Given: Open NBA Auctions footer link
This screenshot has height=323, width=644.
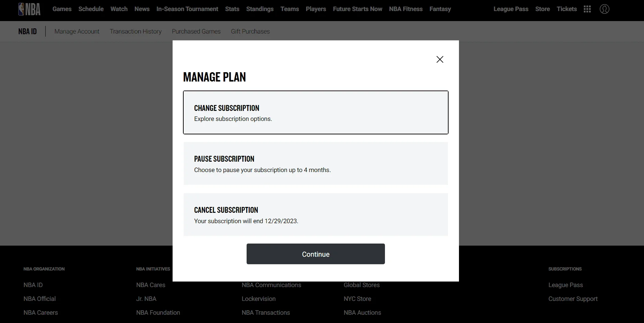Looking at the screenshot, I should point(362,313).
